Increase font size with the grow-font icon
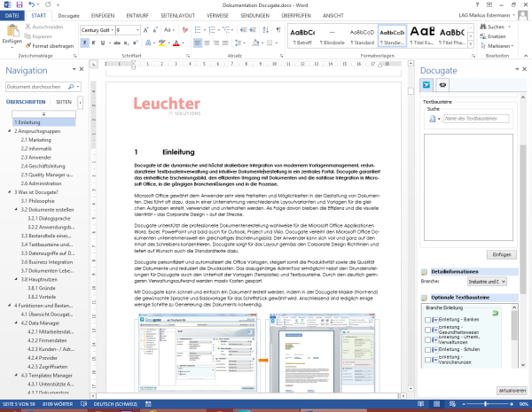 [x=146, y=30]
